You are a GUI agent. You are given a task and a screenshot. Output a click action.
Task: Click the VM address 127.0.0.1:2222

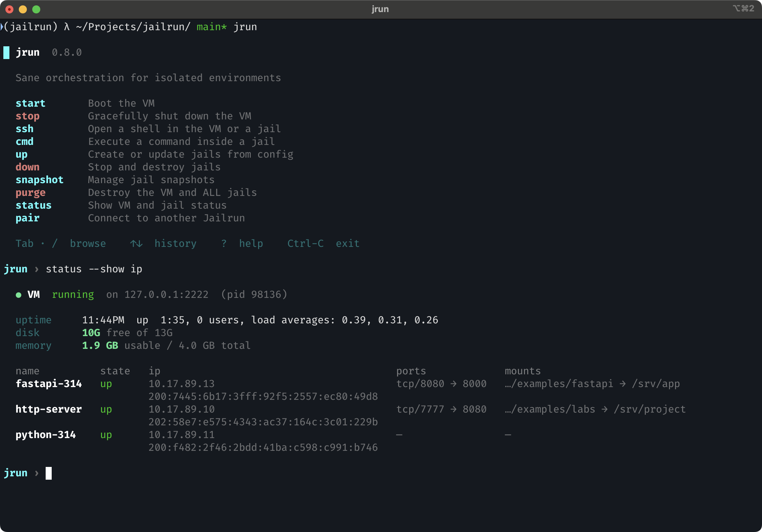(x=166, y=295)
